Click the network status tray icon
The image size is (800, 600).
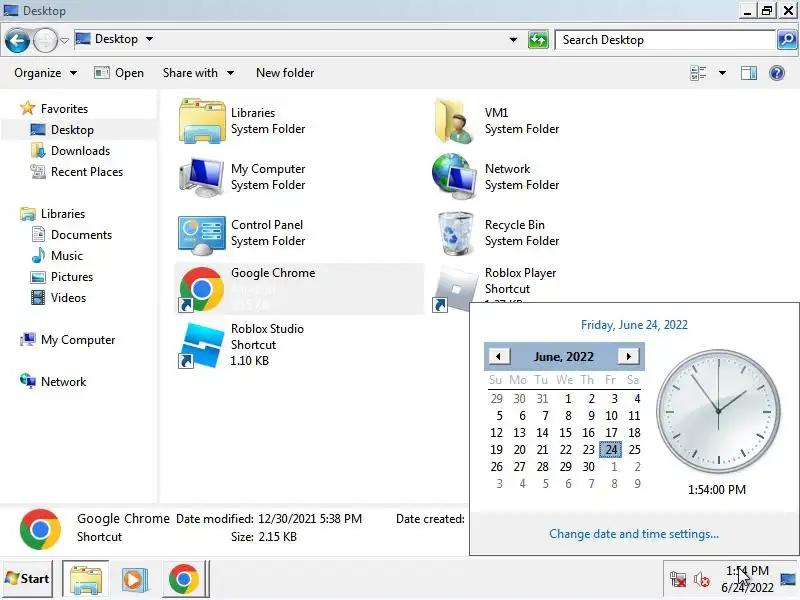[678, 580]
